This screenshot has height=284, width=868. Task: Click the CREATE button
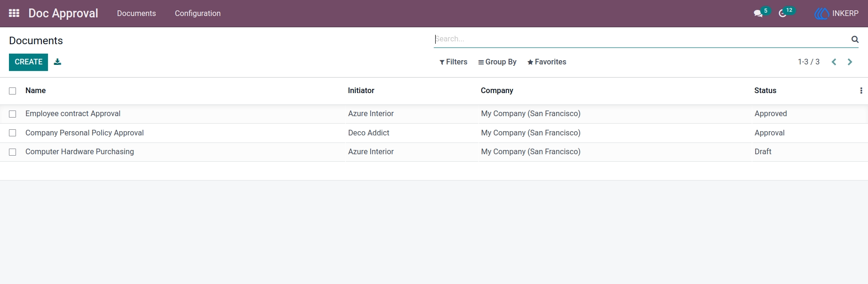point(28,62)
